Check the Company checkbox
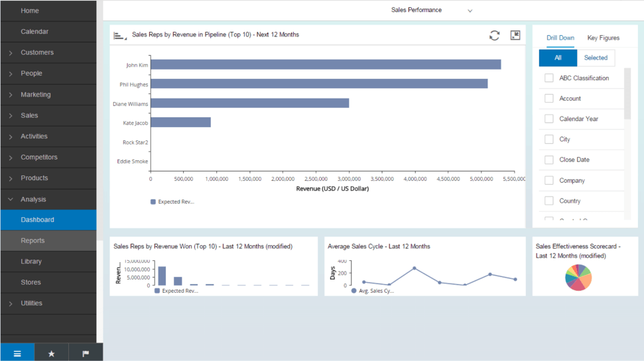644x361 pixels. [x=548, y=180]
